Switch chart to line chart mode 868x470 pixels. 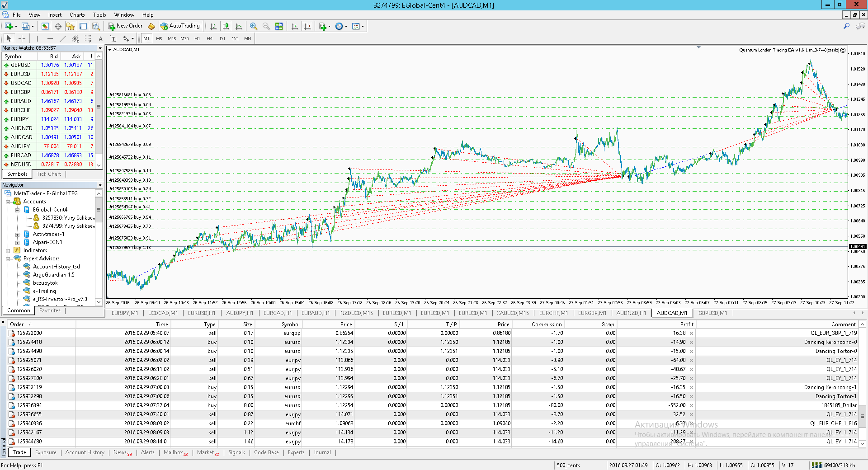pos(239,26)
